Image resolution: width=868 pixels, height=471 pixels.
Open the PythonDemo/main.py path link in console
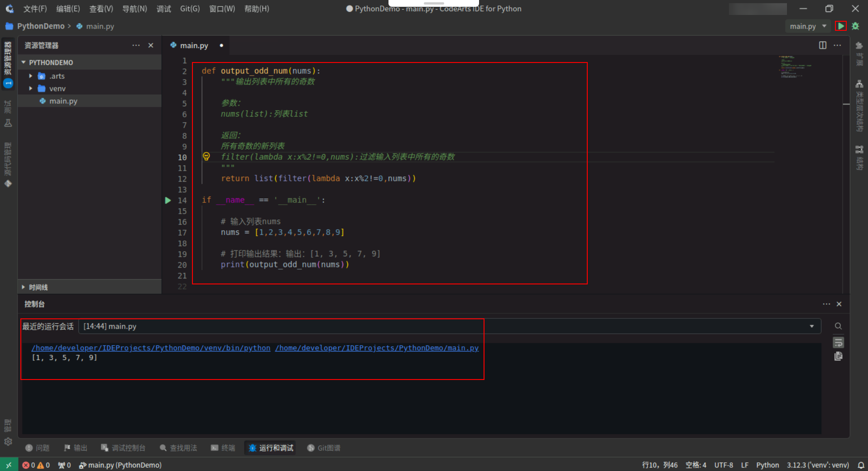click(x=377, y=348)
